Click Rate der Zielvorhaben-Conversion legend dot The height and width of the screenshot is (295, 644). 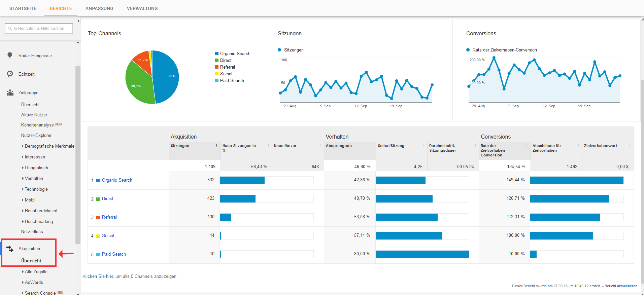(468, 50)
